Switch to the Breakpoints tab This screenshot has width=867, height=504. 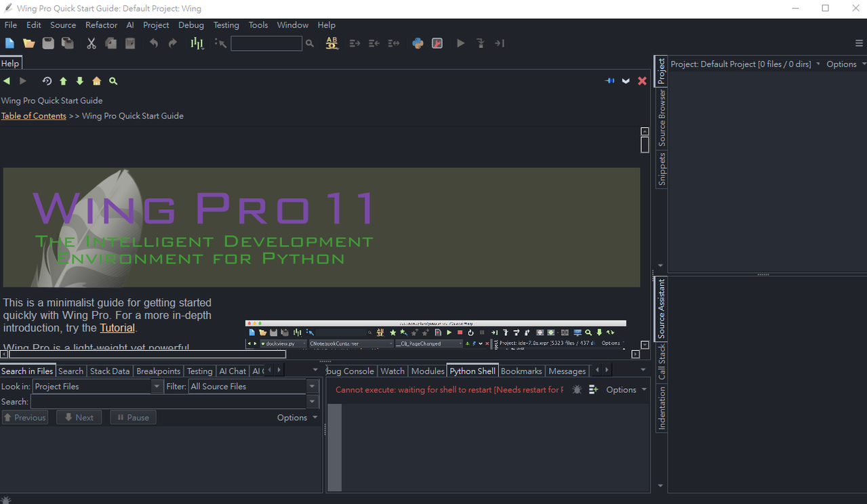pyautogui.click(x=158, y=371)
